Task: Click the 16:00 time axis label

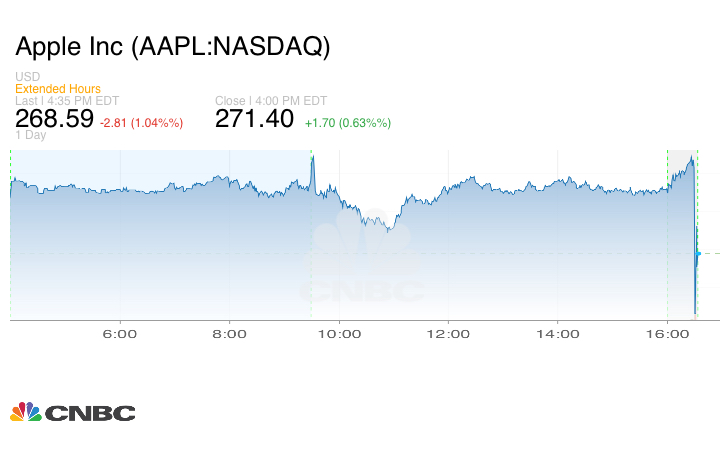Action: [x=667, y=333]
